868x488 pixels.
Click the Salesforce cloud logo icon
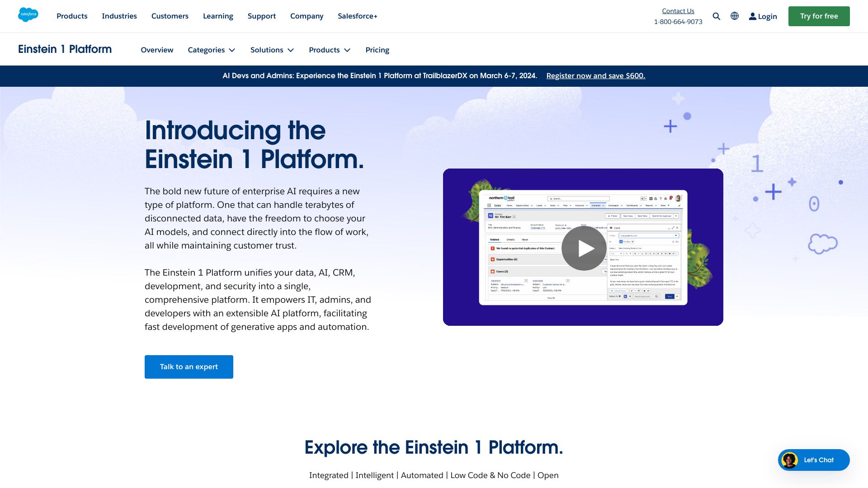click(28, 15)
